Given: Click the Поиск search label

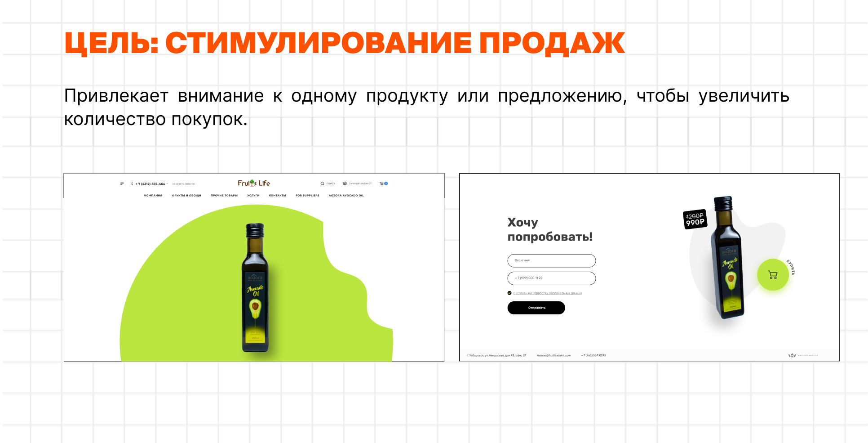Looking at the screenshot, I should (331, 183).
